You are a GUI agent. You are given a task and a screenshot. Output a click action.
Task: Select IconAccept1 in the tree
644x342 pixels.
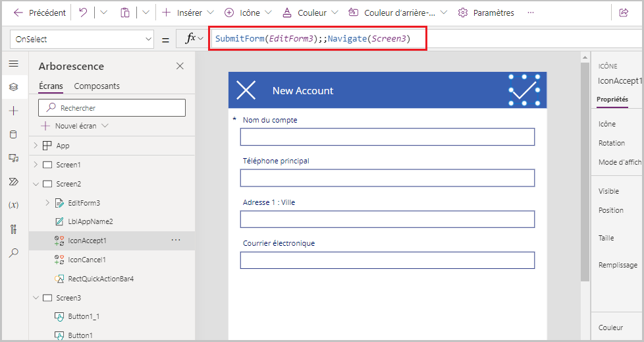coord(87,241)
